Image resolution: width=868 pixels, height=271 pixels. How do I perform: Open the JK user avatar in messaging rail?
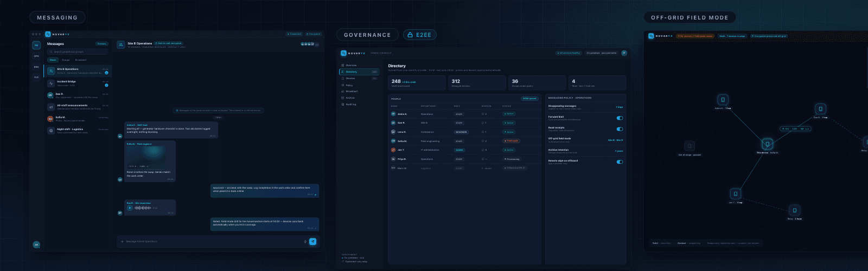click(36, 244)
